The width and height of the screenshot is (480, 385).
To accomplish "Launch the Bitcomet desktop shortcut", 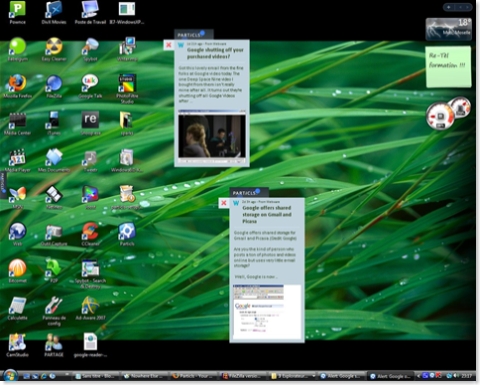I will (x=17, y=271).
